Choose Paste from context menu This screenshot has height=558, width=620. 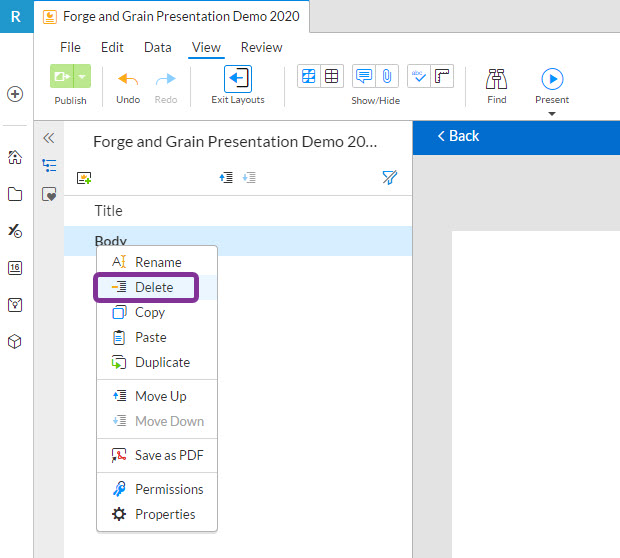click(157, 337)
